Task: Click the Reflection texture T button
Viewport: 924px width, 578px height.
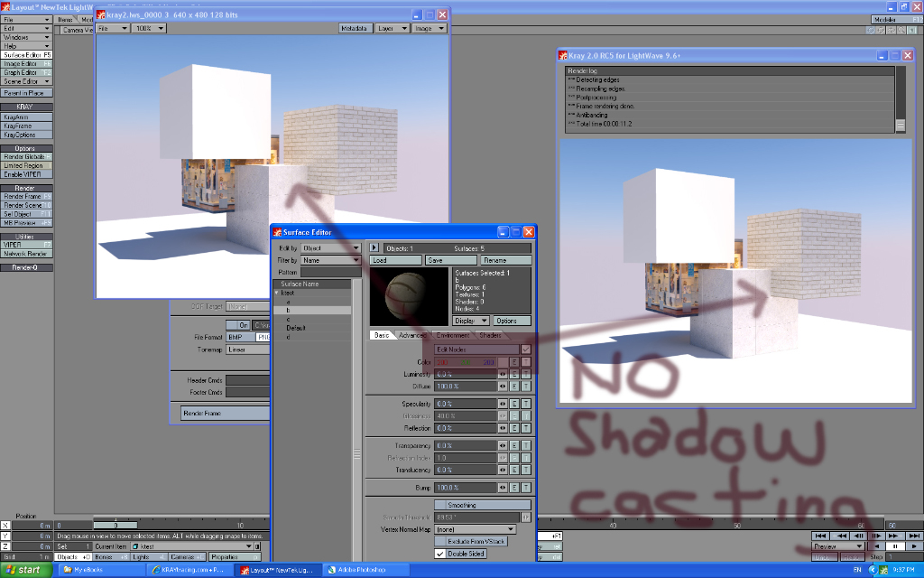Action: point(525,427)
